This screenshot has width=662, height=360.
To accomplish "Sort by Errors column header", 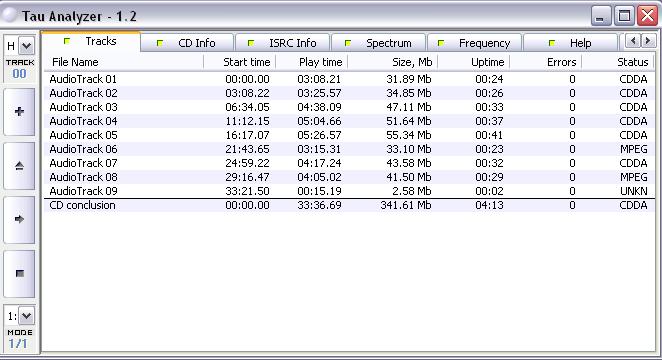I will coord(546,62).
